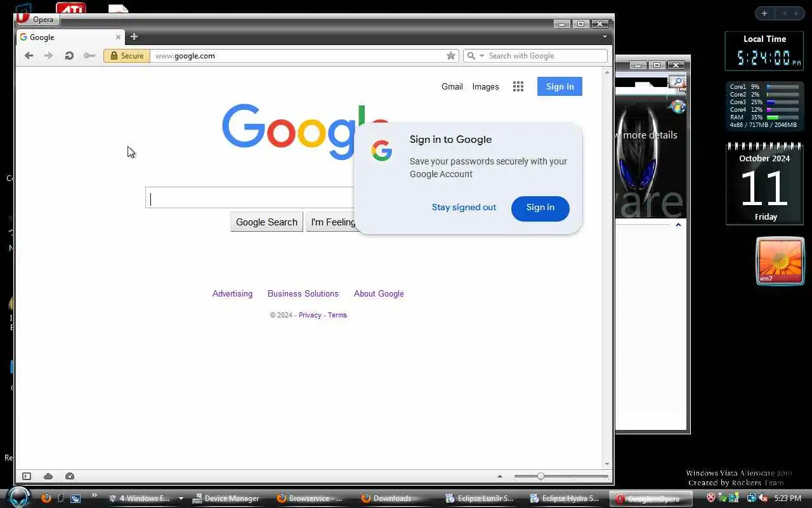Click Windows orb icon in background window
This screenshot has height=508, width=812.
click(678, 106)
